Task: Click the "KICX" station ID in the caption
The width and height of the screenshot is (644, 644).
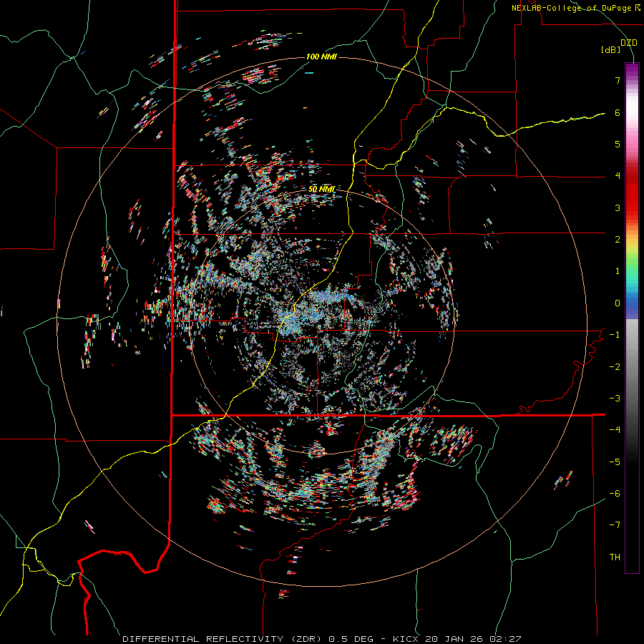Action: [x=406, y=639]
